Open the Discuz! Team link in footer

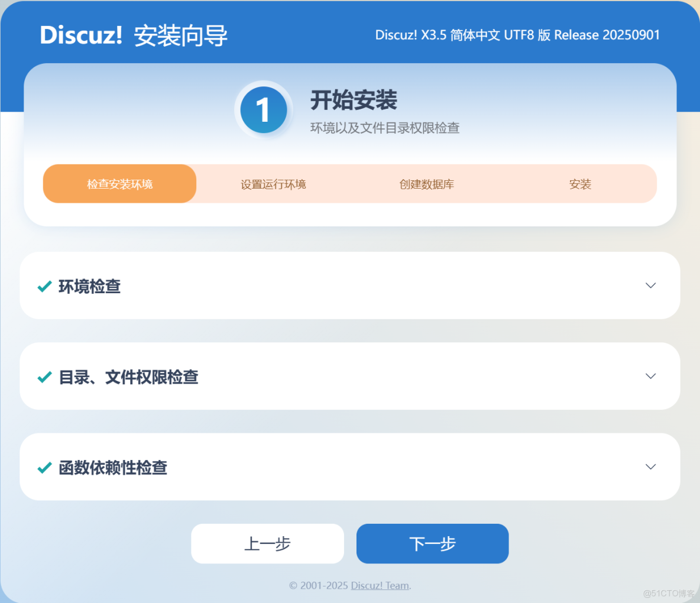click(380, 585)
